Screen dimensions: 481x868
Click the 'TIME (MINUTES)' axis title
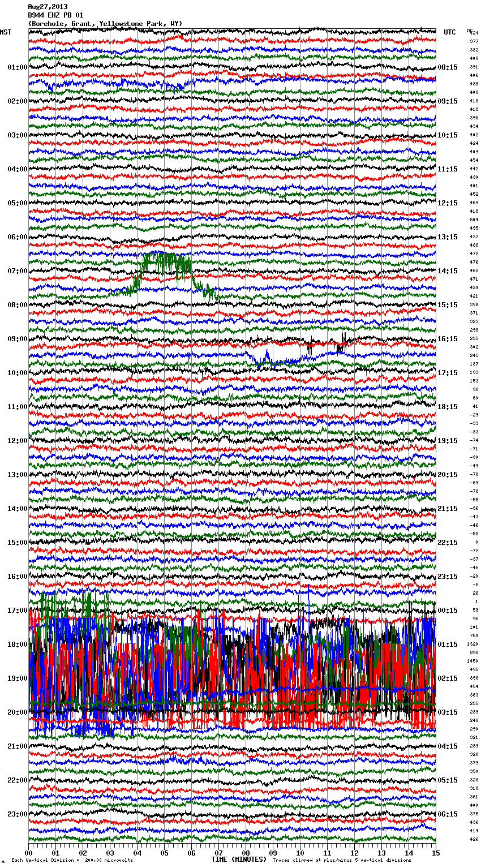pyautogui.click(x=238, y=860)
